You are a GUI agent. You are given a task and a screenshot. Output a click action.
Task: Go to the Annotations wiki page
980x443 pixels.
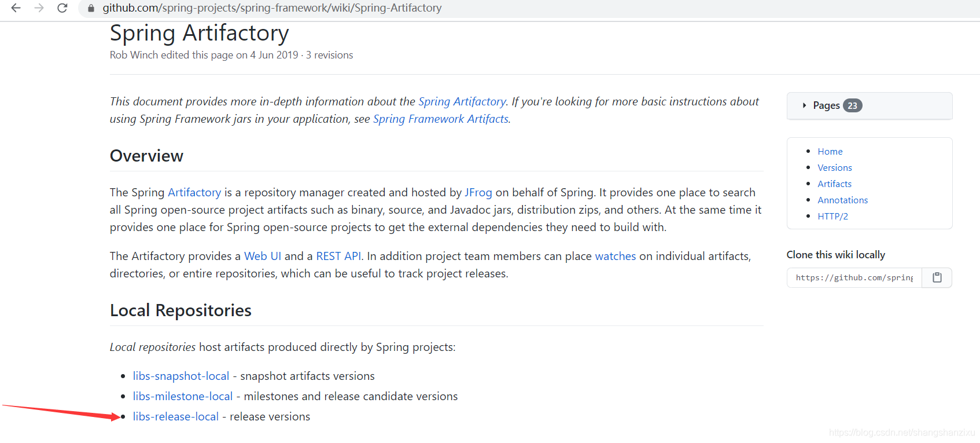pos(842,200)
